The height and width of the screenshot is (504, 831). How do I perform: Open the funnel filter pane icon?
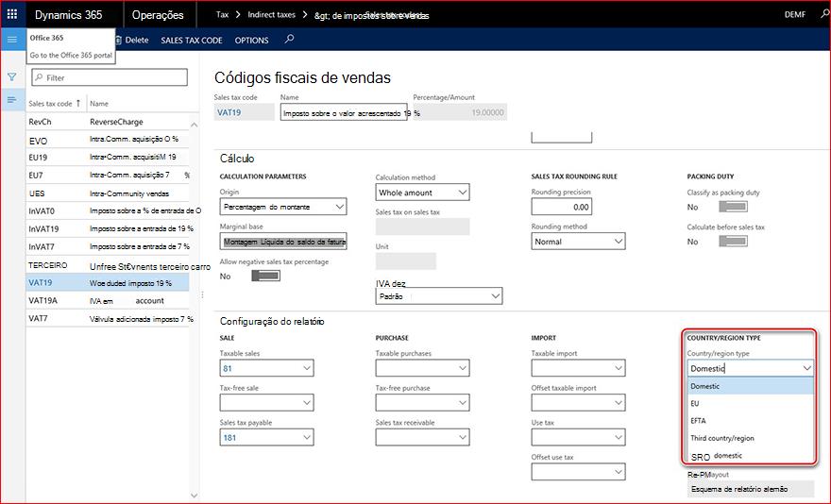(x=11, y=76)
